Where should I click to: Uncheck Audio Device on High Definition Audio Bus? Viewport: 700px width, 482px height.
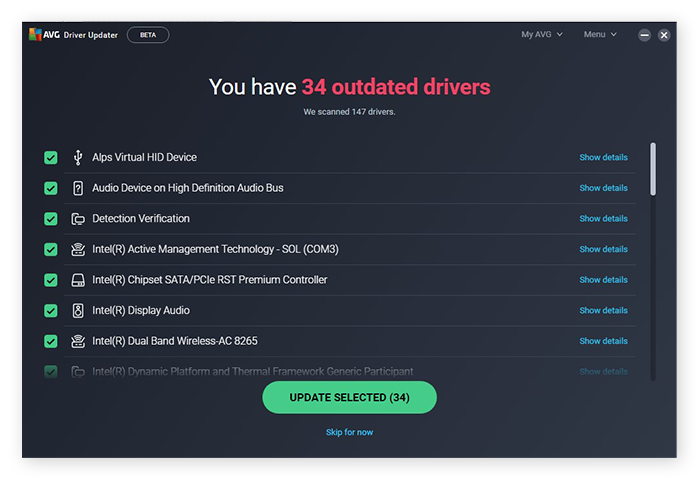coord(51,188)
